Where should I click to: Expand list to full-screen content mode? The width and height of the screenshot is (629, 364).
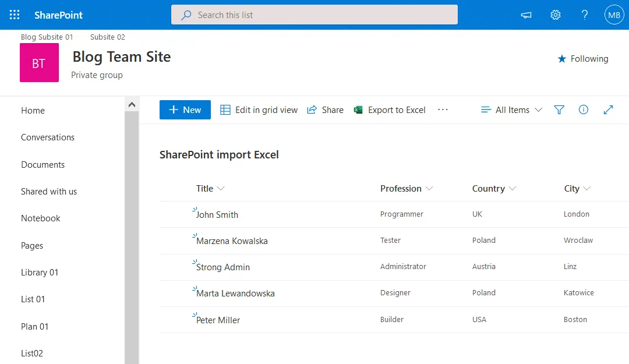608,110
